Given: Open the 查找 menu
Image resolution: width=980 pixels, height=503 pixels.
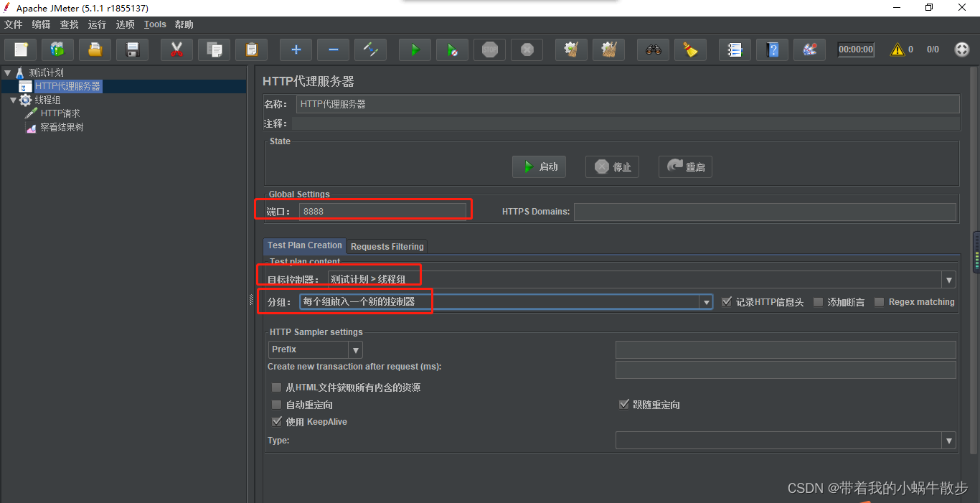Looking at the screenshot, I should click(x=70, y=24).
